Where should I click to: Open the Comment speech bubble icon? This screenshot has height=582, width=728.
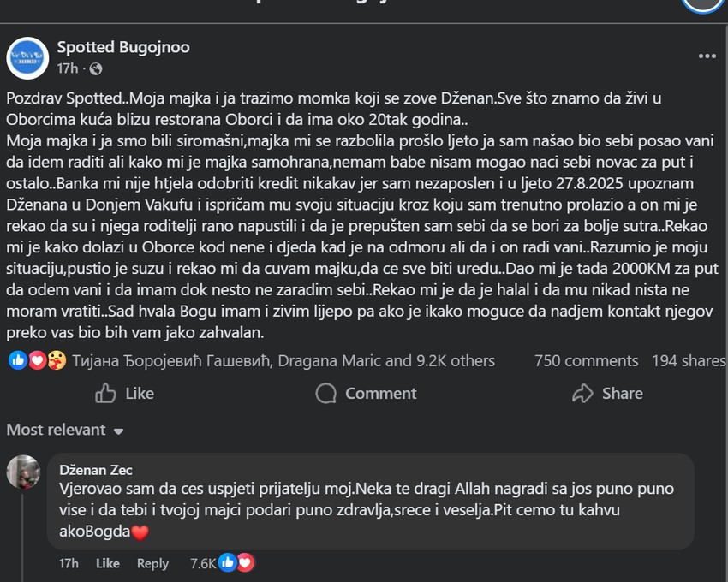point(325,394)
